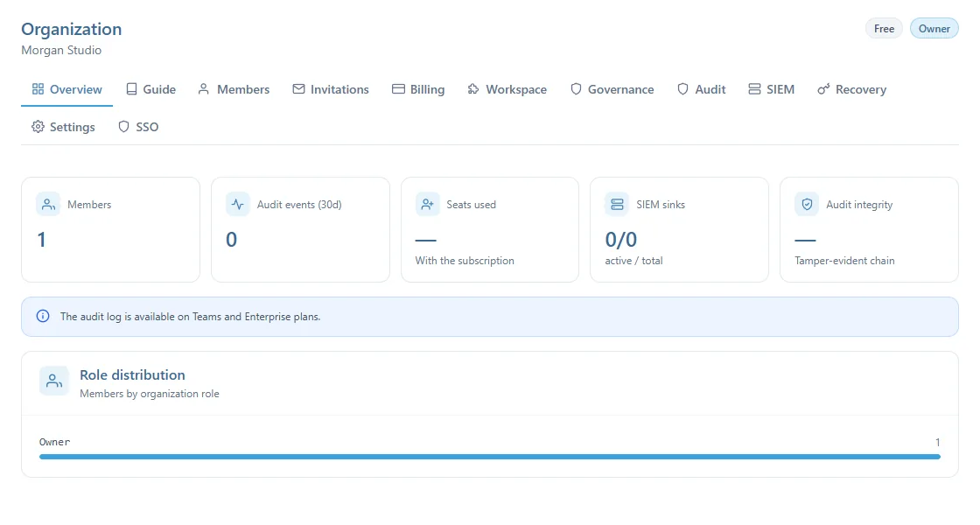Open the Governance tab
Viewport: 980px width, 525px height.
pyautogui.click(x=612, y=89)
